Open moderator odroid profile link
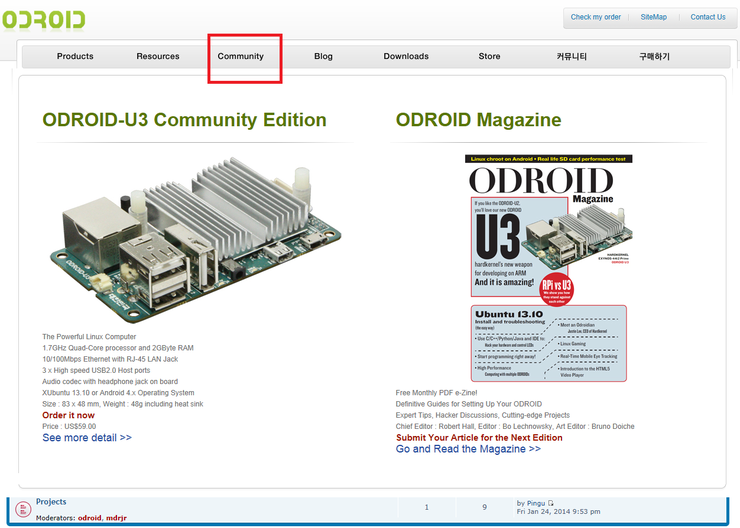This screenshot has width=740, height=528. tap(90, 518)
